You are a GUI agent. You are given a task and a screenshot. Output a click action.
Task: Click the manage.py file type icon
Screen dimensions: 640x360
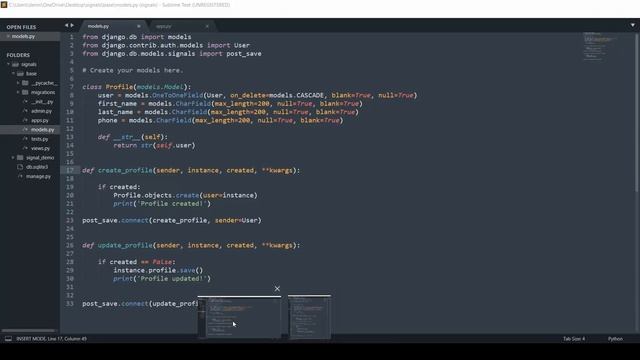(x=20, y=176)
